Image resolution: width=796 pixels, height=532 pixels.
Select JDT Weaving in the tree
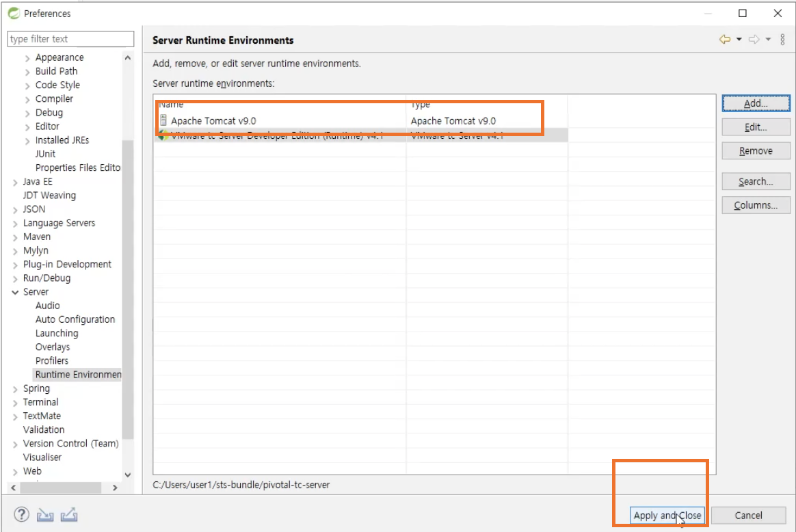[x=49, y=195]
